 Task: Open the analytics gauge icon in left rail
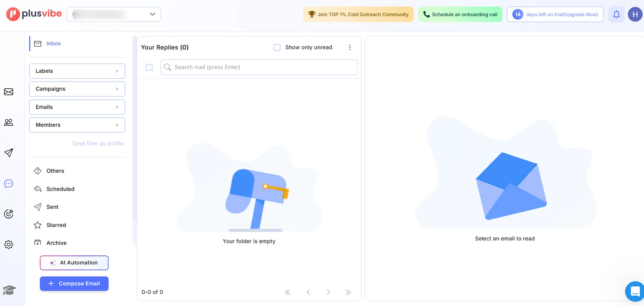[9, 214]
